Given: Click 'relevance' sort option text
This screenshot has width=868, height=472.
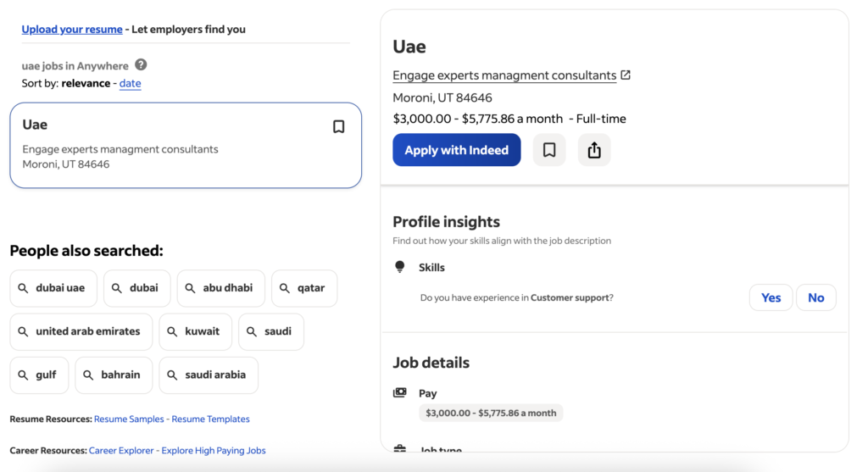Looking at the screenshot, I should click(x=86, y=83).
